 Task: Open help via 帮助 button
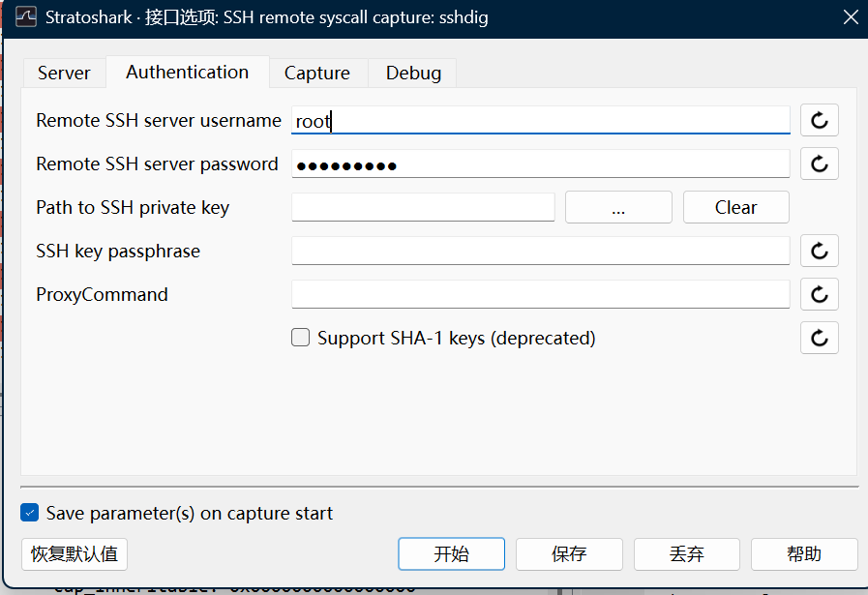[x=804, y=554]
